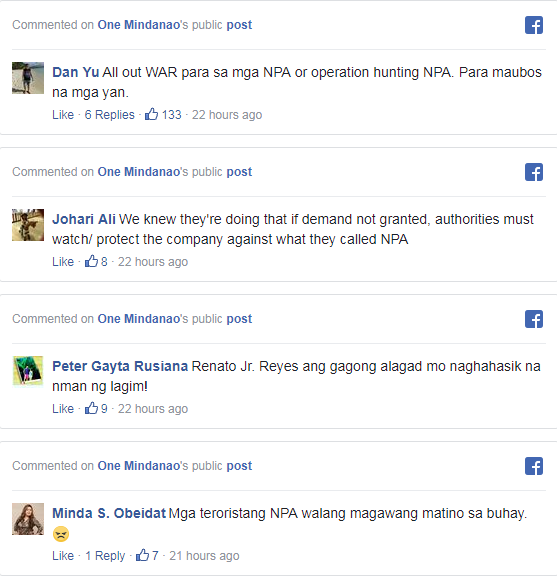Click the Facebook icon beside Minda S. Obeidat's comment

click(534, 466)
